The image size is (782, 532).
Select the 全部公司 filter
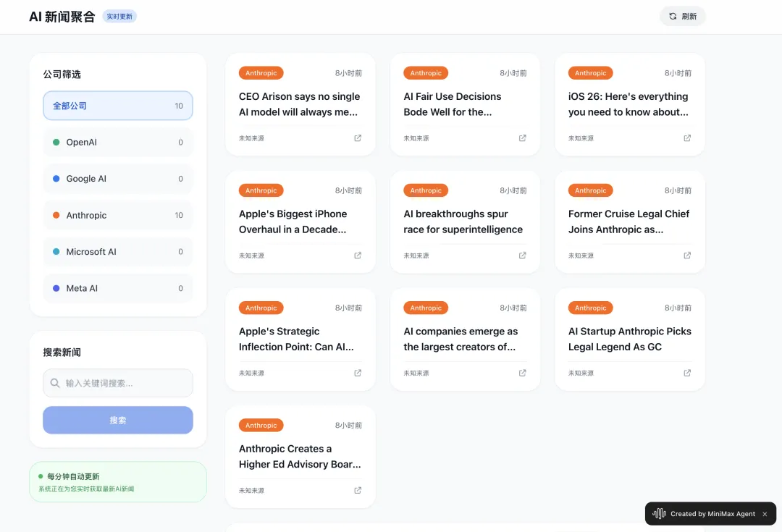[x=118, y=106]
